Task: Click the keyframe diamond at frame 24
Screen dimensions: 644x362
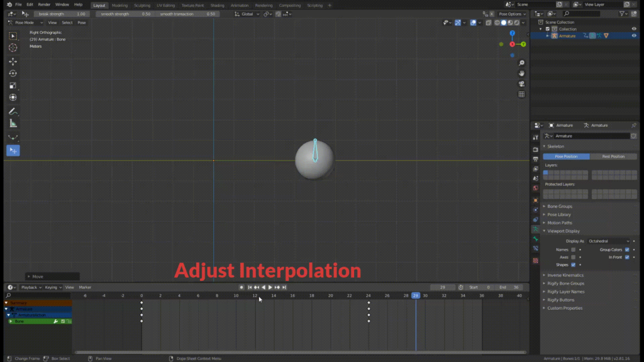Action: click(x=369, y=303)
